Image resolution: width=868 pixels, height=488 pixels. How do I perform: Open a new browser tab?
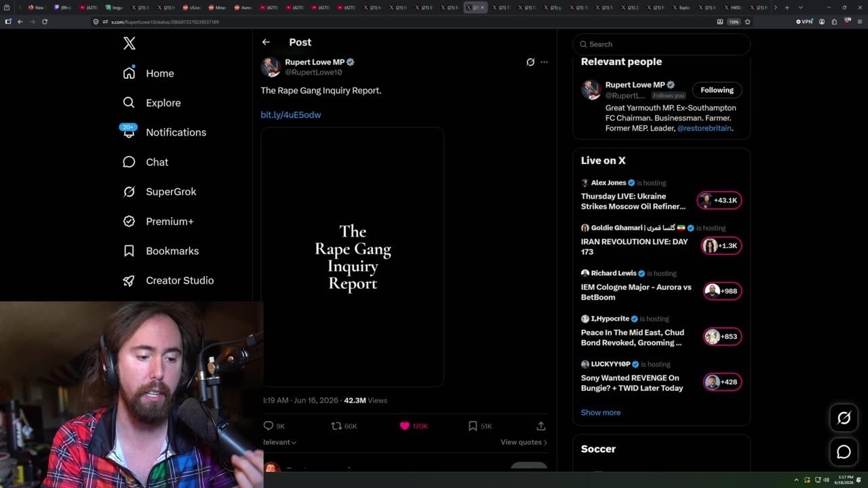point(787,7)
